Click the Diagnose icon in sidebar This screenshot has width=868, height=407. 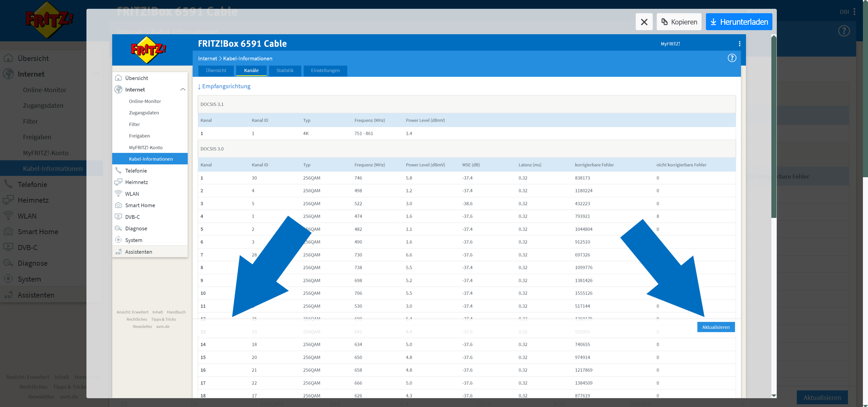118,228
